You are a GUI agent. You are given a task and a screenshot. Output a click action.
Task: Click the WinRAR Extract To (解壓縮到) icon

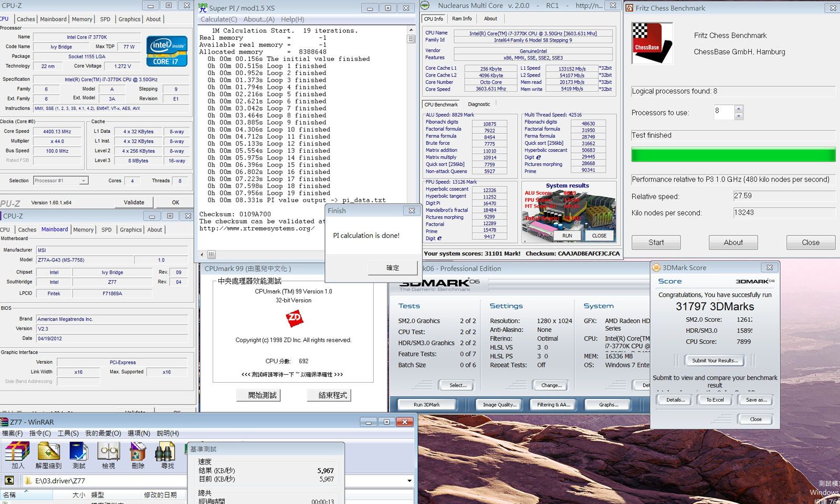(x=48, y=455)
